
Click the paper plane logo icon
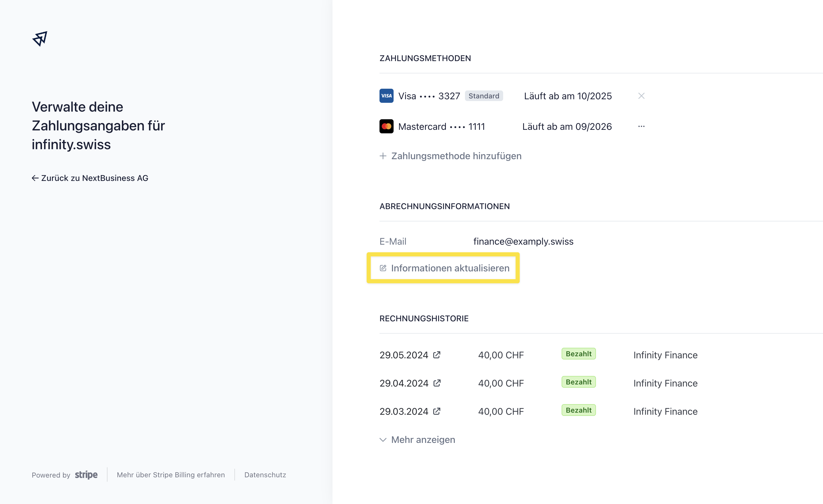click(40, 39)
